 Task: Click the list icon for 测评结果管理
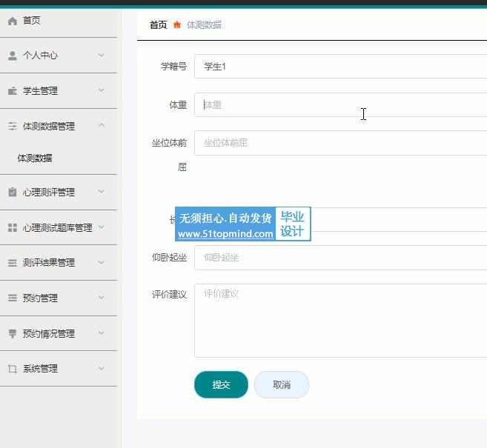click(x=12, y=263)
